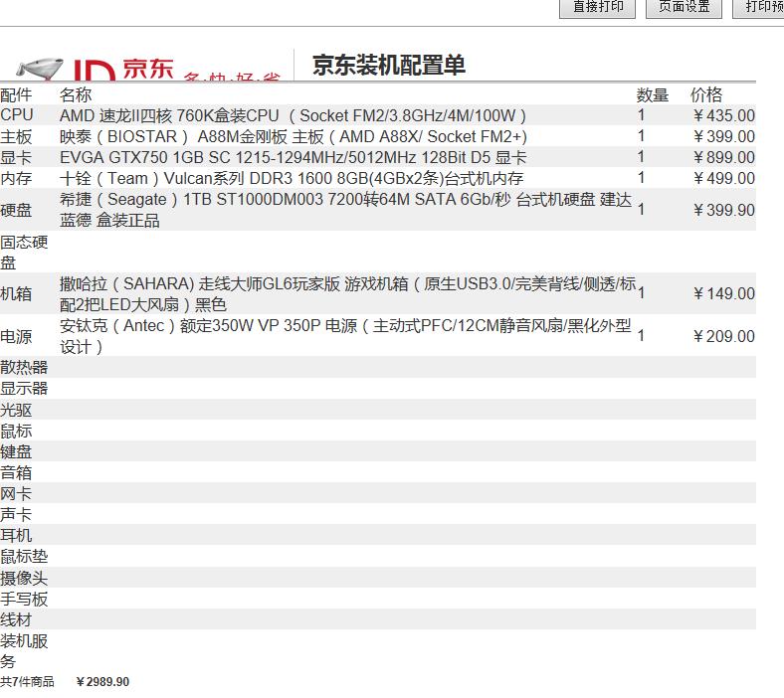Select the 显示器 row label

click(x=24, y=388)
